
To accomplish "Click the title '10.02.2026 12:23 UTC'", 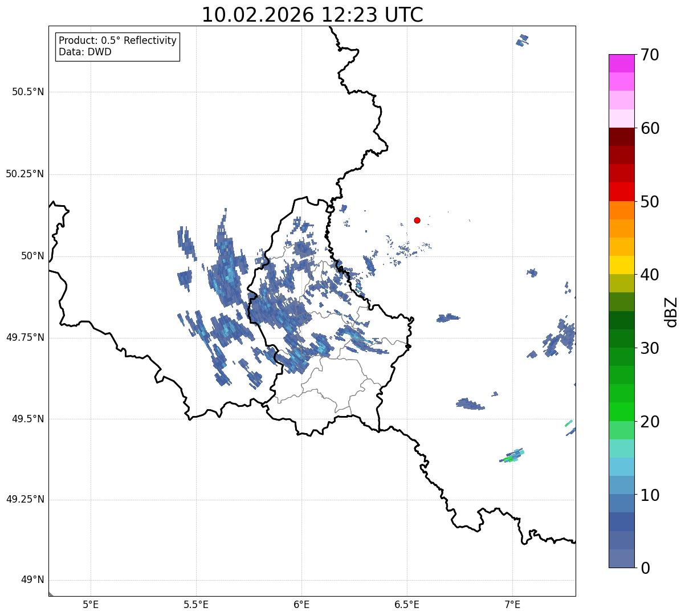I will 312,15.
